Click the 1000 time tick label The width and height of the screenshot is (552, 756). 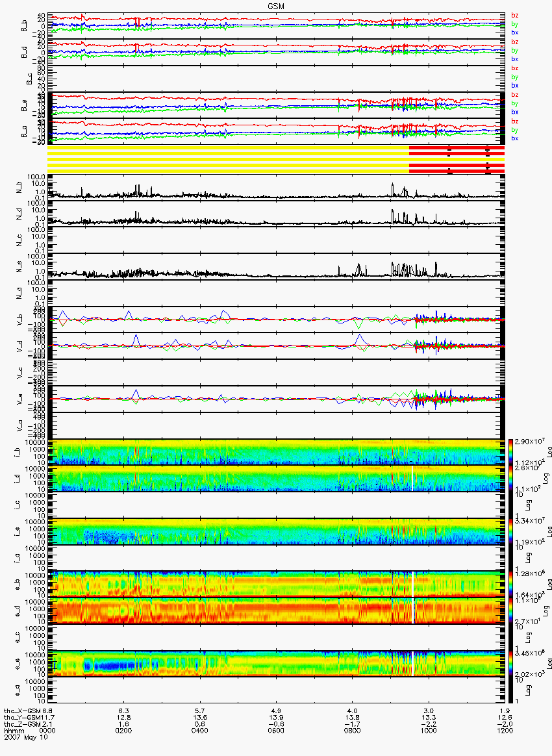429,731
